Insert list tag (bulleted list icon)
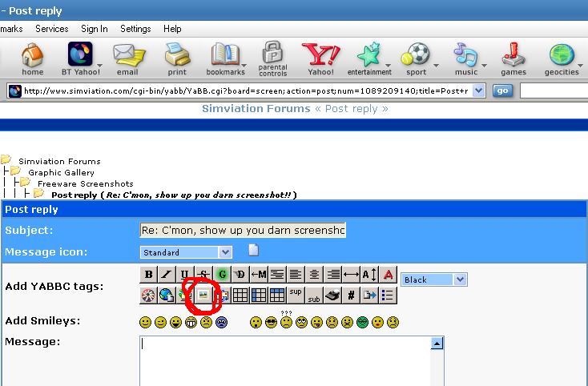This screenshot has height=386, width=588. point(388,296)
